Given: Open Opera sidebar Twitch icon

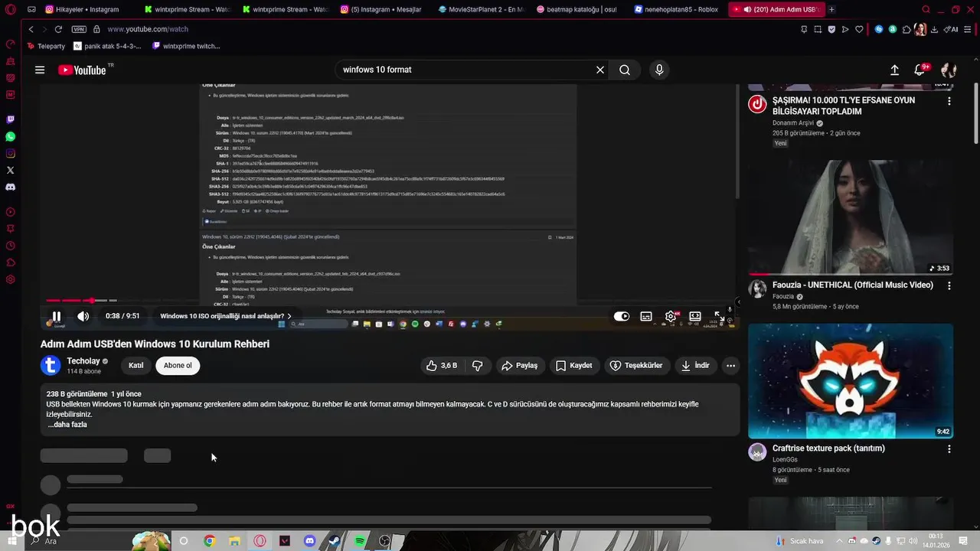Looking at the screenshot, I should 10,119.
